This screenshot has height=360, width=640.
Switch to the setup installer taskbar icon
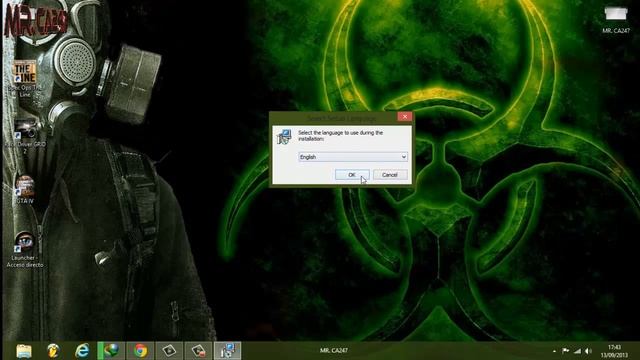[x=227, y=351]
